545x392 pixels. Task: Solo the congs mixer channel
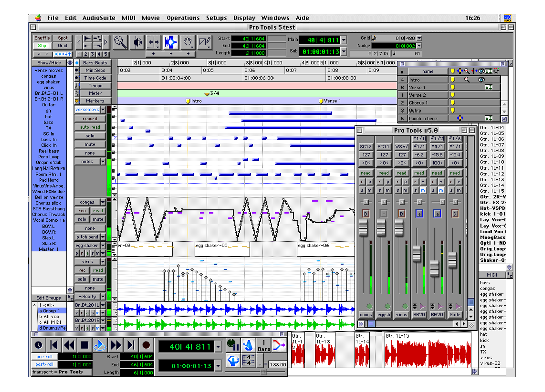[362, 190]
